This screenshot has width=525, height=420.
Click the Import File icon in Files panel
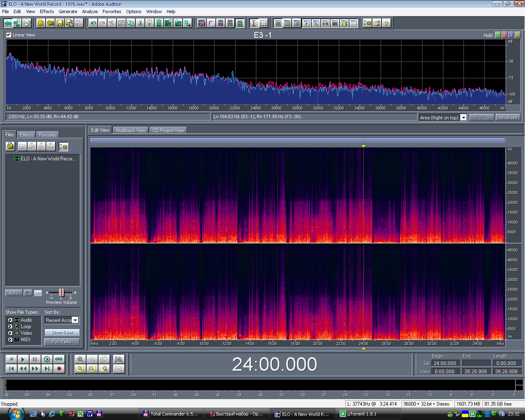(x=10, y=146)
